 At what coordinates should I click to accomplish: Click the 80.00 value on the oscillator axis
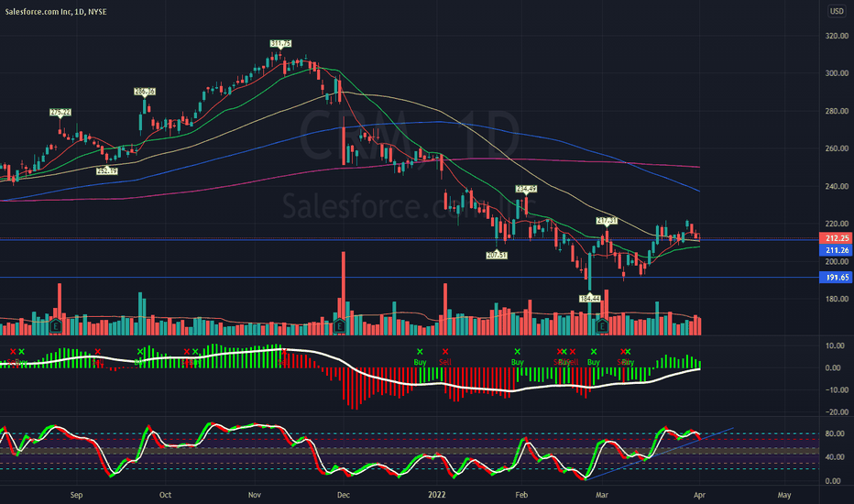[x=836, y=434]
